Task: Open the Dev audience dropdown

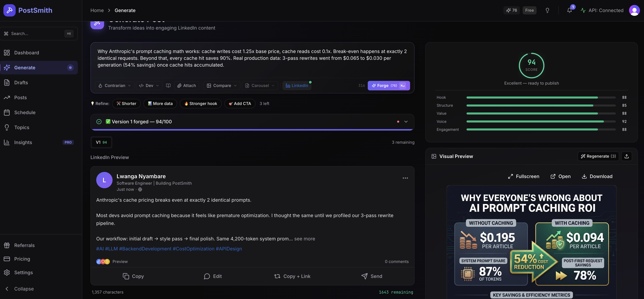Action: pos(149,85)
